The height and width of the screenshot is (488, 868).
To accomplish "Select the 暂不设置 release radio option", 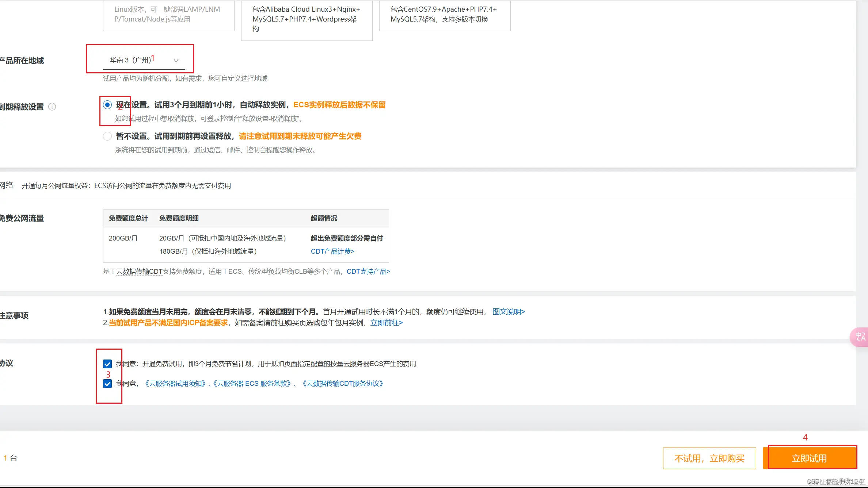I will click(x=107, y=136).
